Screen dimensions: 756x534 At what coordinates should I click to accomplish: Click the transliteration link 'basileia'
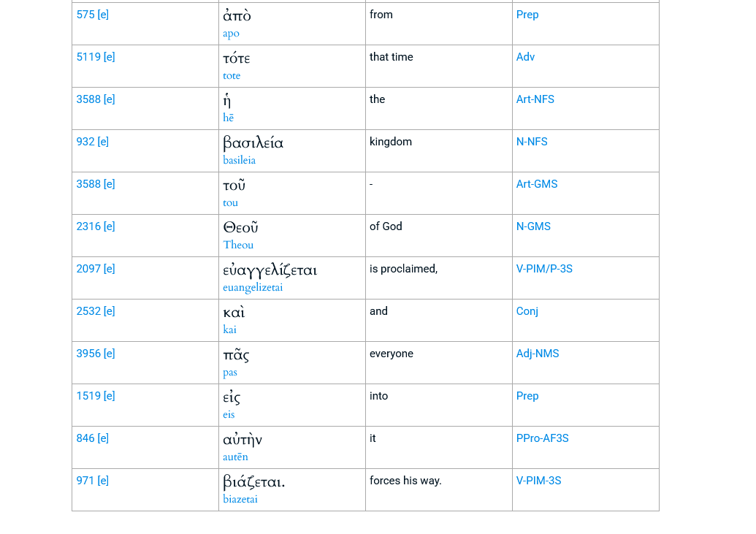coord(239,160)
